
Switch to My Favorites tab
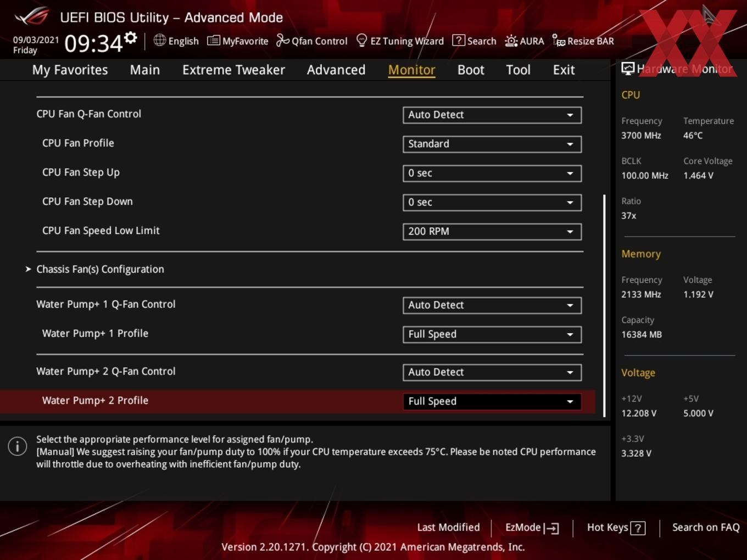click(70, 70)
